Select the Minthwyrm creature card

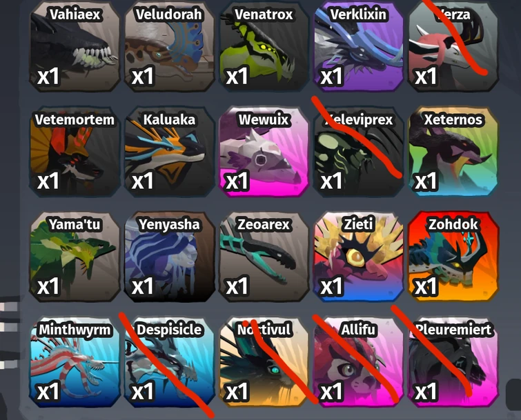[75, 362]
